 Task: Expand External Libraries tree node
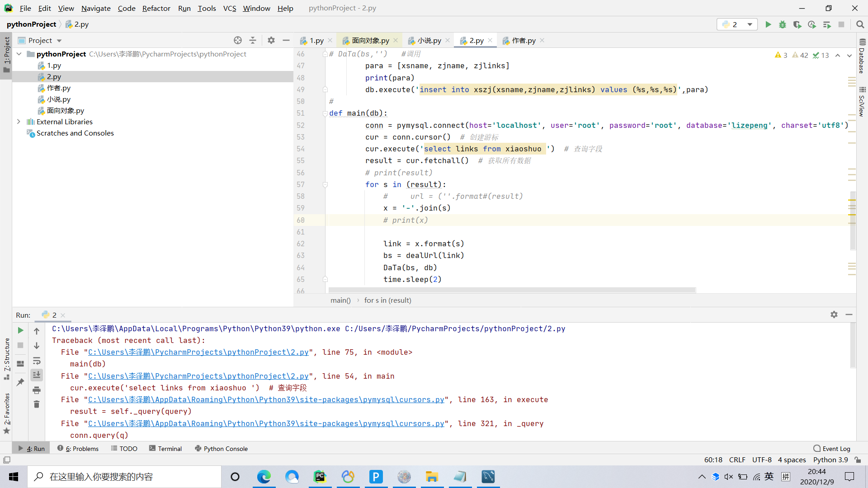coord(19,122)
